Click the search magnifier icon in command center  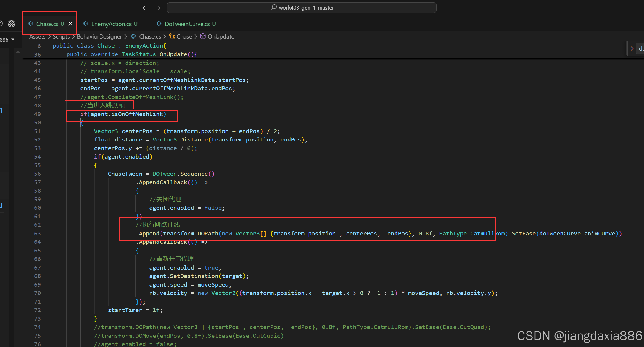pyautogui.click(x=273, y=7)
